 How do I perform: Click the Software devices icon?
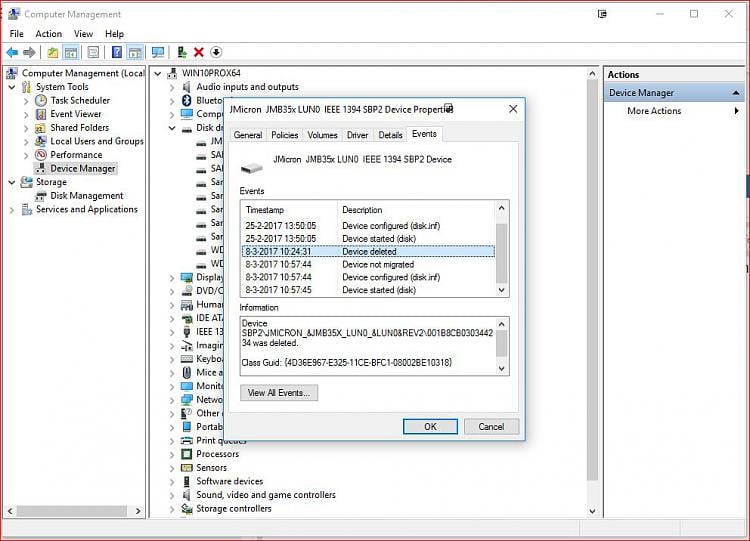(187, 481)
